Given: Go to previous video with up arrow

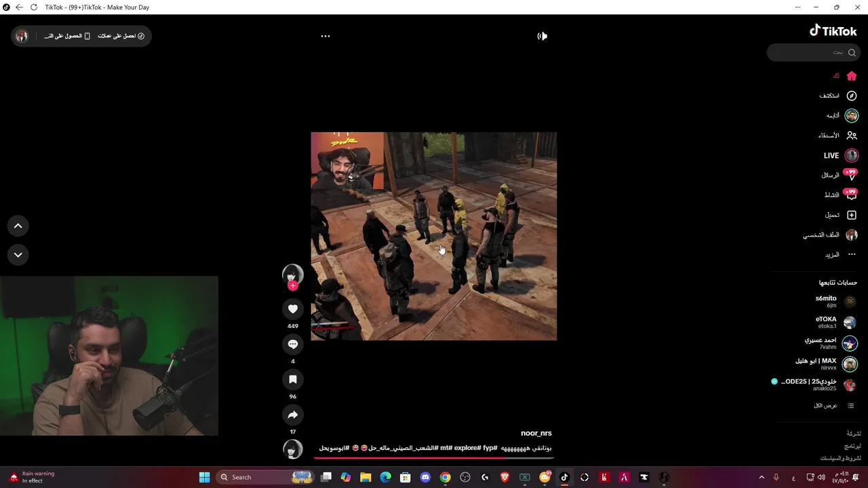Looking at the screenshot, I should [18, 226].
